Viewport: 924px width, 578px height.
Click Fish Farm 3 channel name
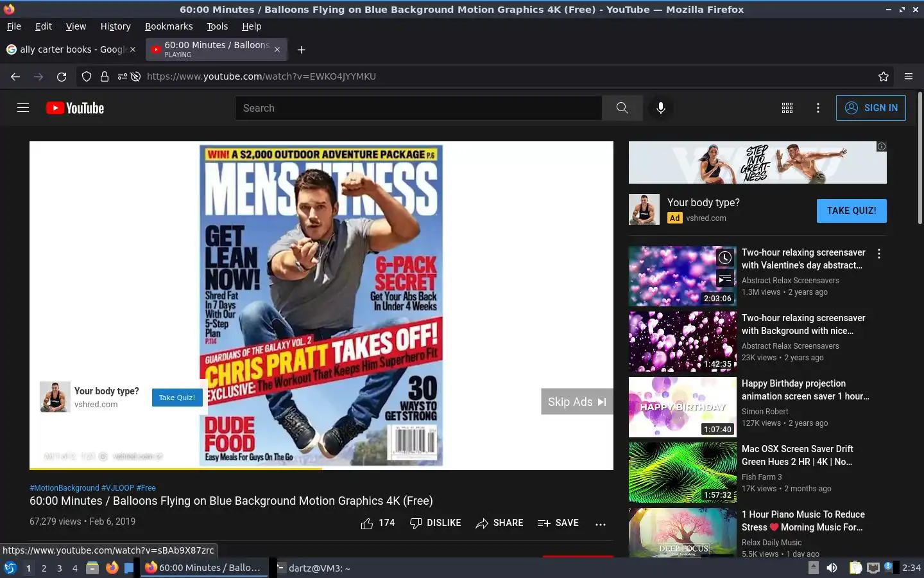762,477
